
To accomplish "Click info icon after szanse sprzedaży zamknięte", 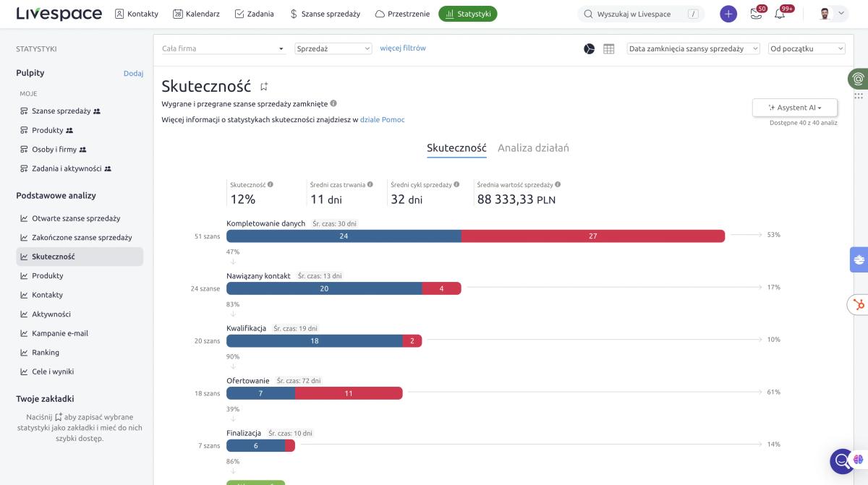I will [x=333, y=103].
